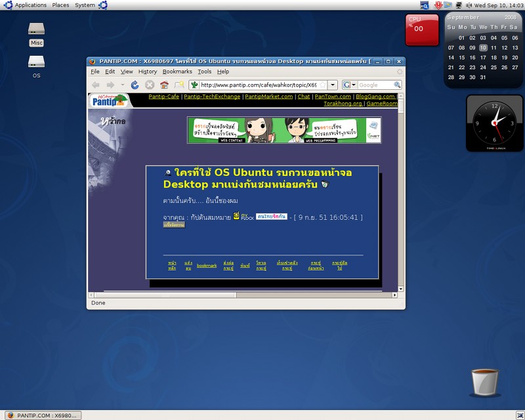Reload the Pantip page in Firefox

click(135, 85)
